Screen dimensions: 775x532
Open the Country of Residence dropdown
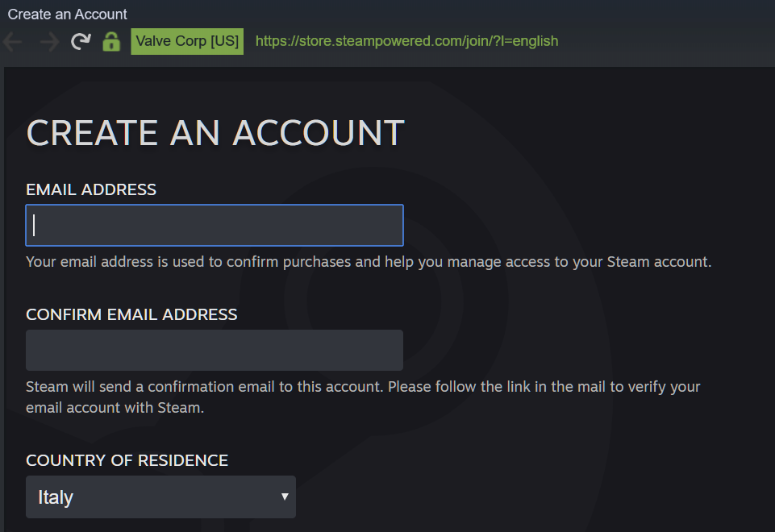click(x=161, y=497)
